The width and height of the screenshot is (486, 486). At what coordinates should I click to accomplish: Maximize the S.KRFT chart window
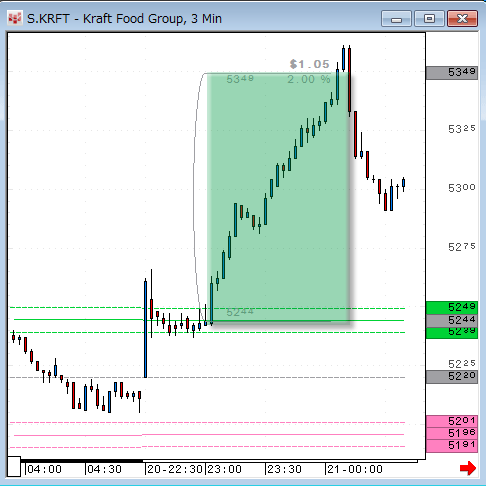click(429, 19)
